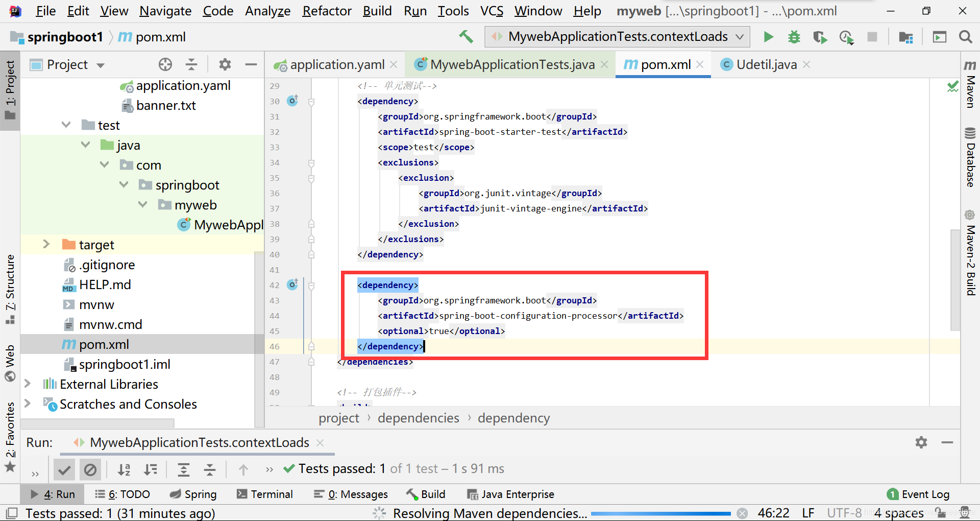This screenshot has width=980, height=521.
Task: Toggle show passed tests checkmark
Action: coord(64,469)
